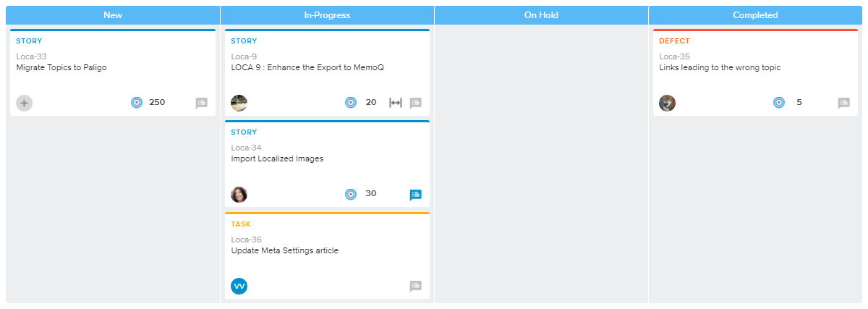Click the assignee photo on Loca-34 card
This screenshot has width=868, height=309.
239,194
